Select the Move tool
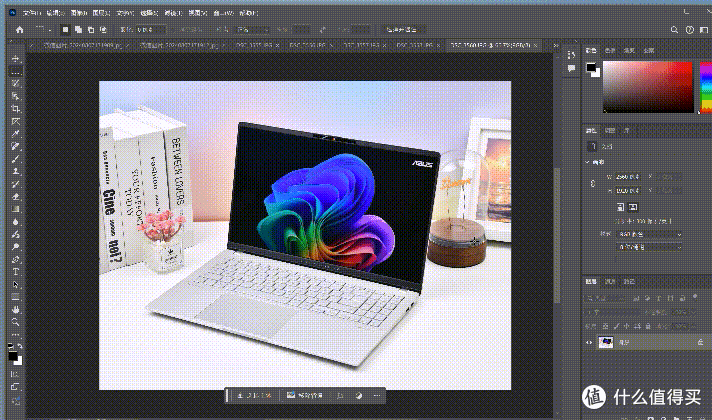This screenshot has height=420, width=712. tap(15, 59)
